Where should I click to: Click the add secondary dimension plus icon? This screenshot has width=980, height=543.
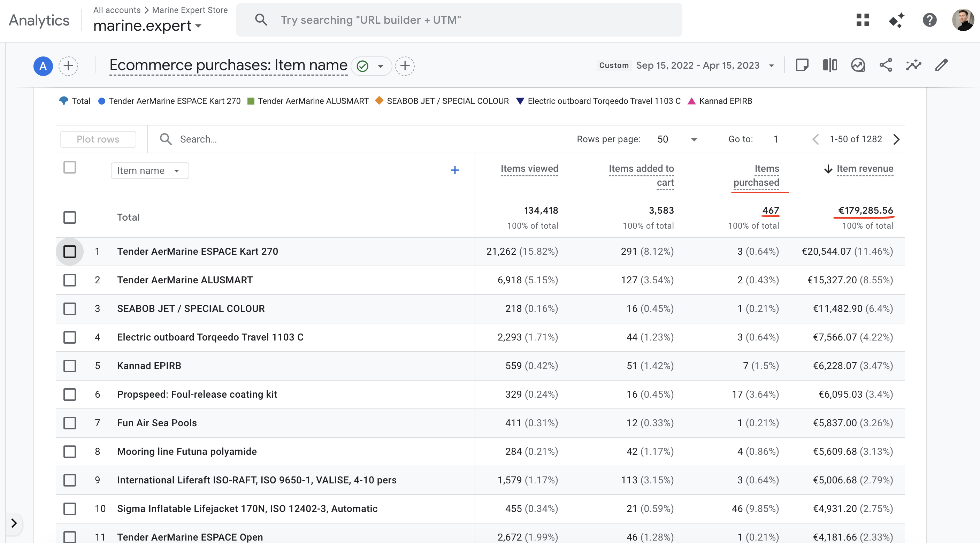pyautogui.click(x=454, y=170)
